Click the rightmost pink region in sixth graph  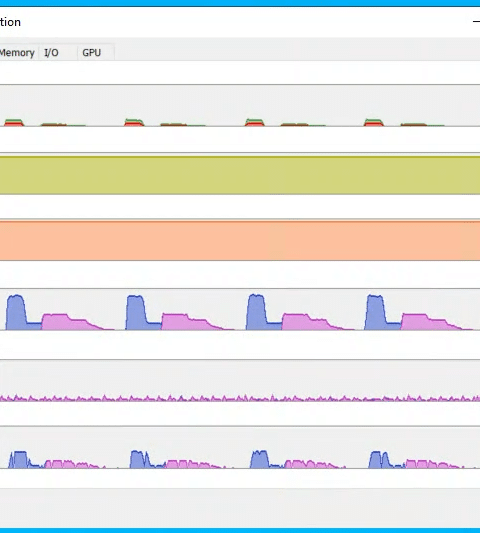tap(433, 464)
